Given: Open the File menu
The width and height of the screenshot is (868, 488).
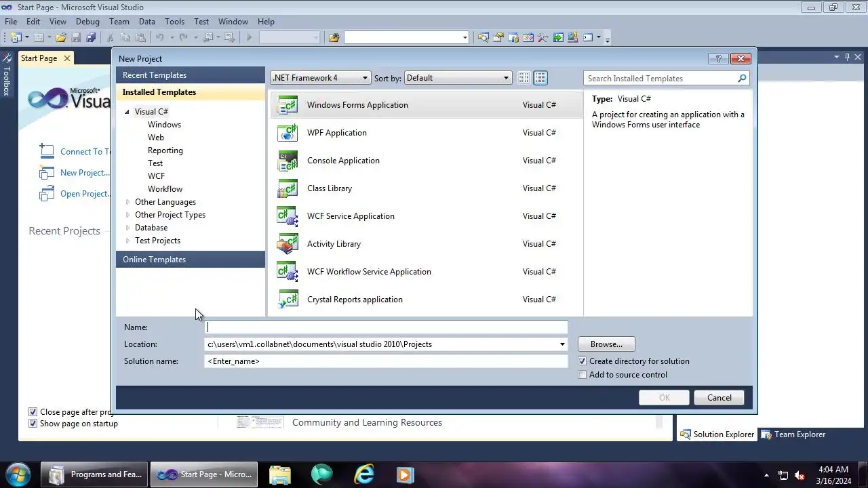Looking at the screenshot, I should click(11, 22).
